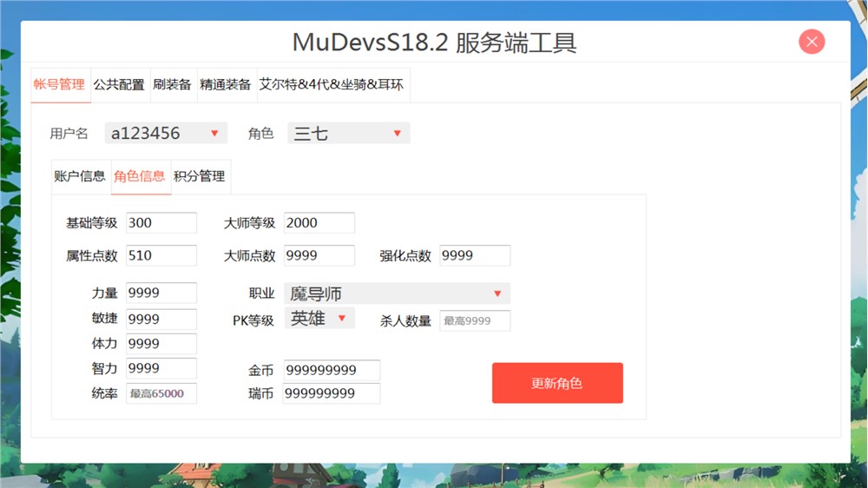This screenshot has width=868, height=488.
Task: Click the 杀人数量 input field
Action: [x=475, y=320]
